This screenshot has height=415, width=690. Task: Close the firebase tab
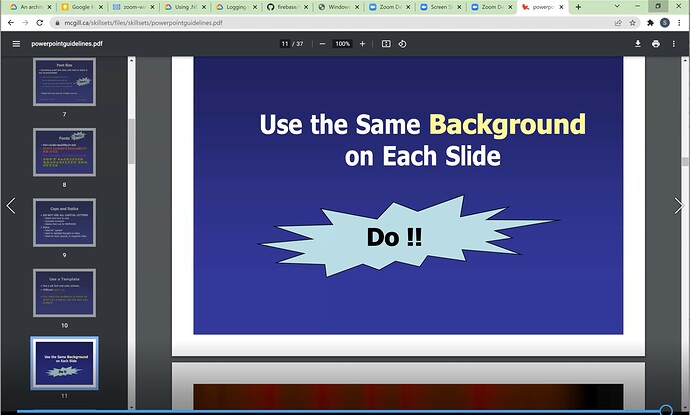click(x=306, y=7)
